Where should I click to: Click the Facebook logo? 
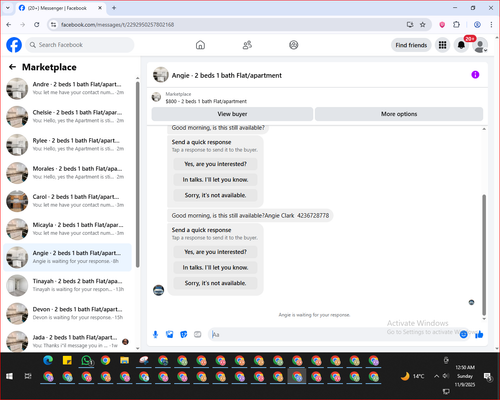point(14,45)
